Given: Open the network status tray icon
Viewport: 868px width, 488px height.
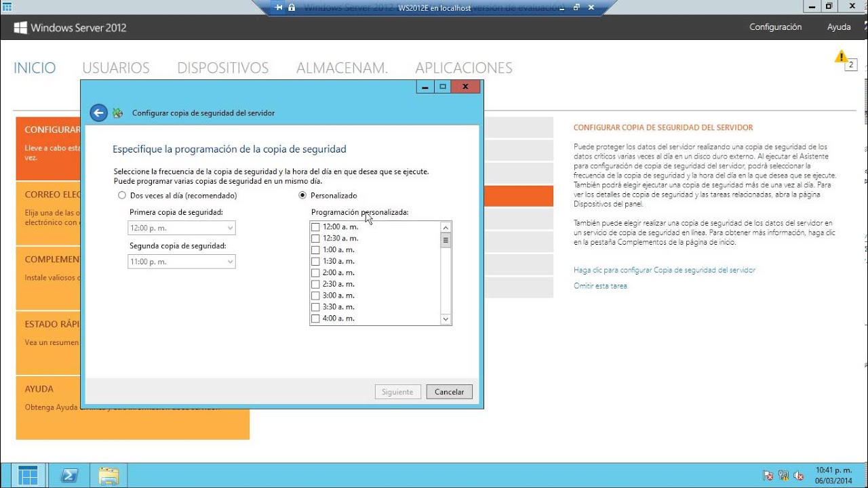Looking at the screenshot, I should pos(784,476).
